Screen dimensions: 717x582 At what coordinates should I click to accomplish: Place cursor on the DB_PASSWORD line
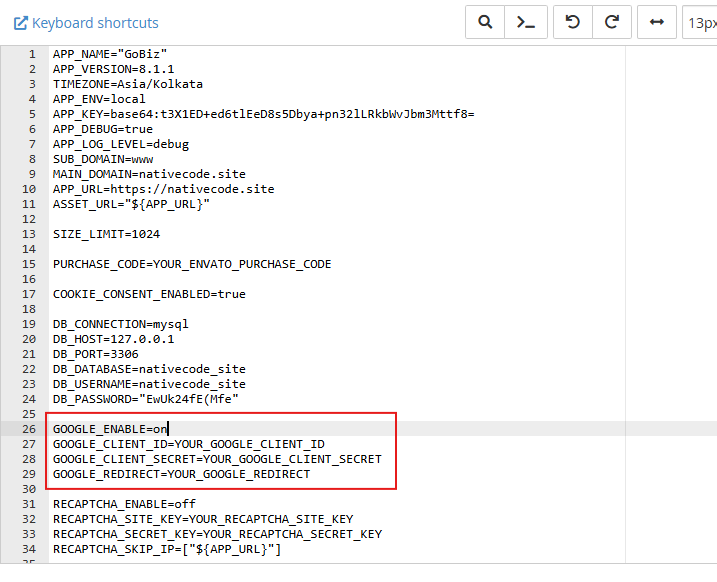(x=145, y=399)
